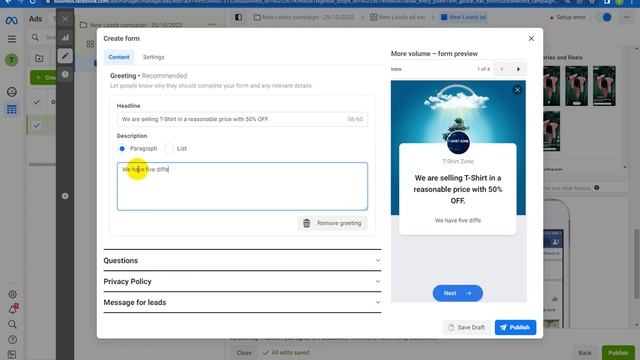Choose the List description option
This screenshot has width=640, height=360.
click(169, 149)
